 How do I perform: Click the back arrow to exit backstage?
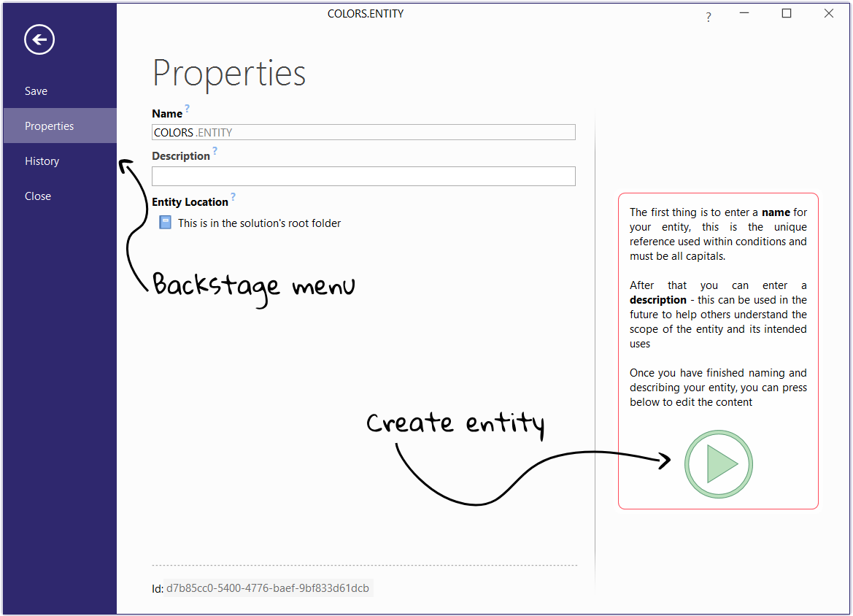pos(39,39)
